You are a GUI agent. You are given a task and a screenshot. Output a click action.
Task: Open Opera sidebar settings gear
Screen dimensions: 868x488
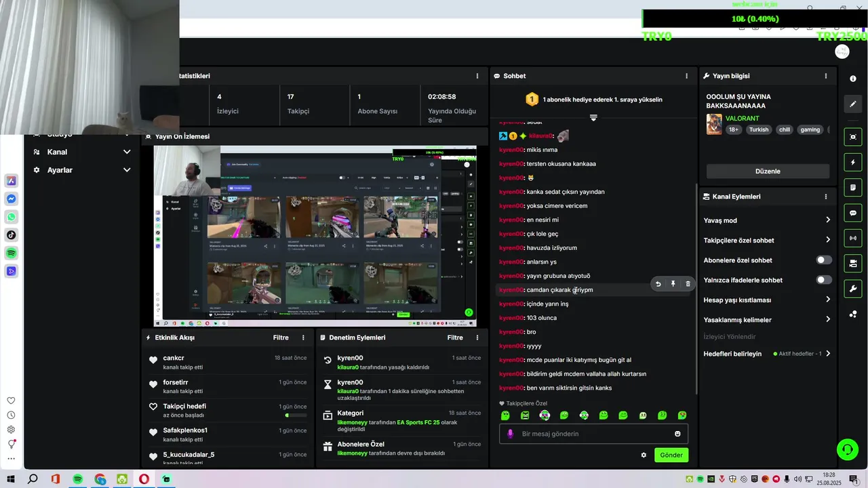click(x=12, y=430)
